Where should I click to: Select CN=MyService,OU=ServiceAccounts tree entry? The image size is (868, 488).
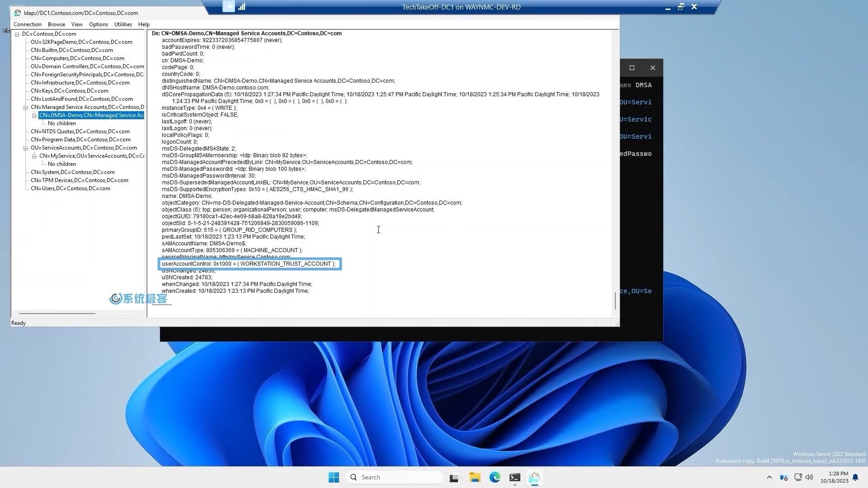92,156
